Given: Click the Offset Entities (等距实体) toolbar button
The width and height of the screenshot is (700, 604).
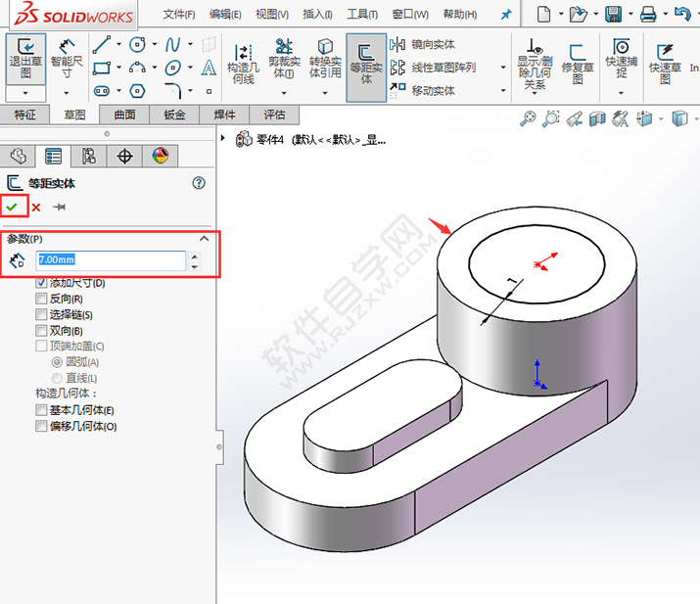Looking at the screenshot, I should point(366,66).
